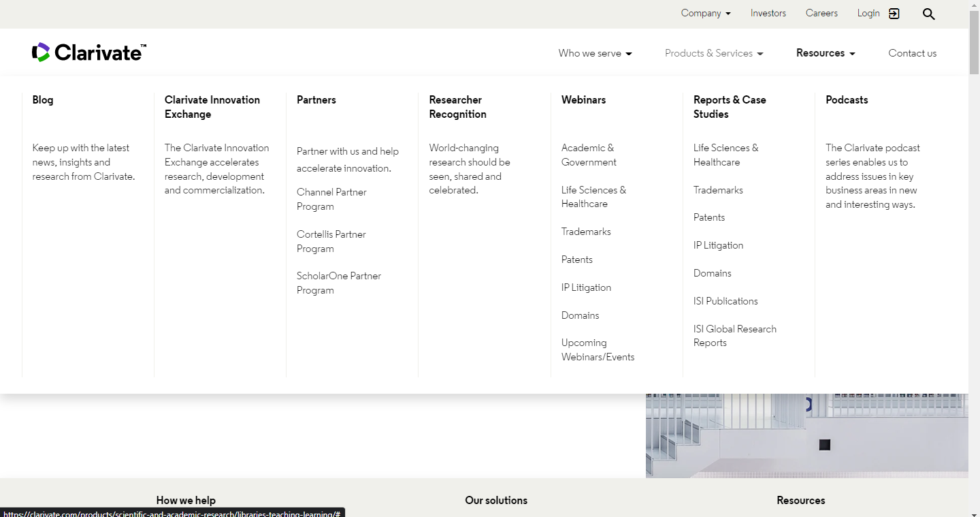Screen dimensions: 980x517
Task: Open Clarivate Innovation Exchange heading
Action: (212, 107)
